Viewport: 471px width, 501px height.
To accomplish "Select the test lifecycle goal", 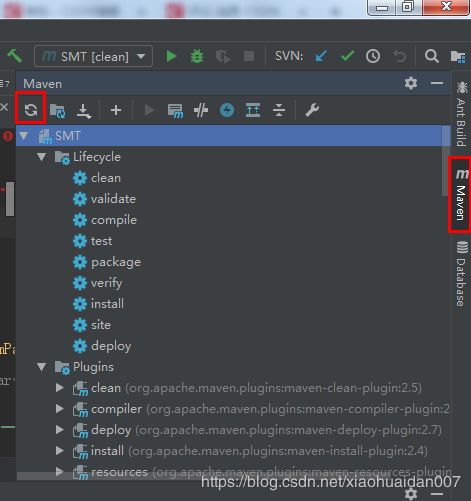I will click(93, 241).
